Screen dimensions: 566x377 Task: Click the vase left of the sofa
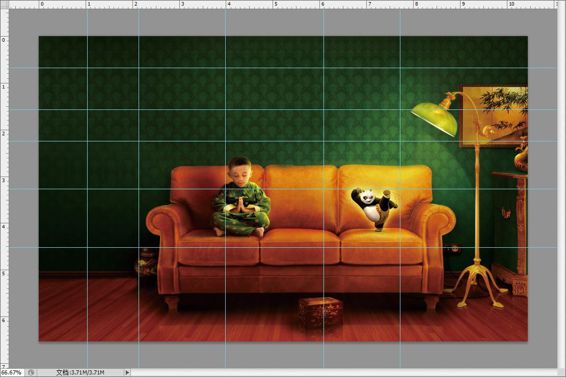coord(146,263)
